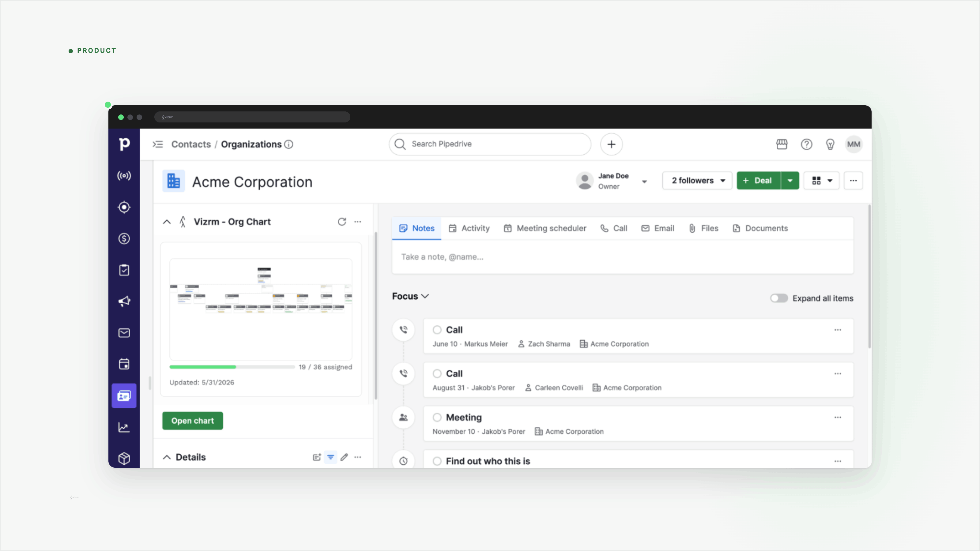Switch to the Call tab

click(614, 229)
